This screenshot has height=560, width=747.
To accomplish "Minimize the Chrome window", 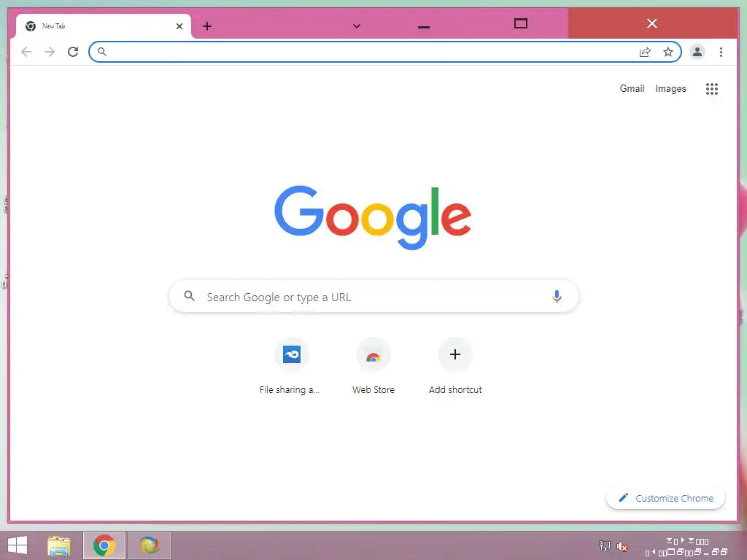I will [x=424, y=26].
